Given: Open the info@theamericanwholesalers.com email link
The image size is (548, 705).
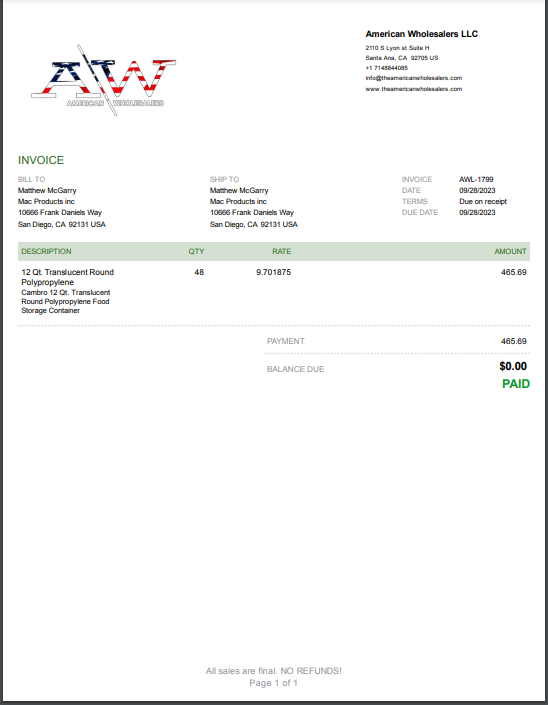Looking at the screenshot, I should (x=414, y=78).
